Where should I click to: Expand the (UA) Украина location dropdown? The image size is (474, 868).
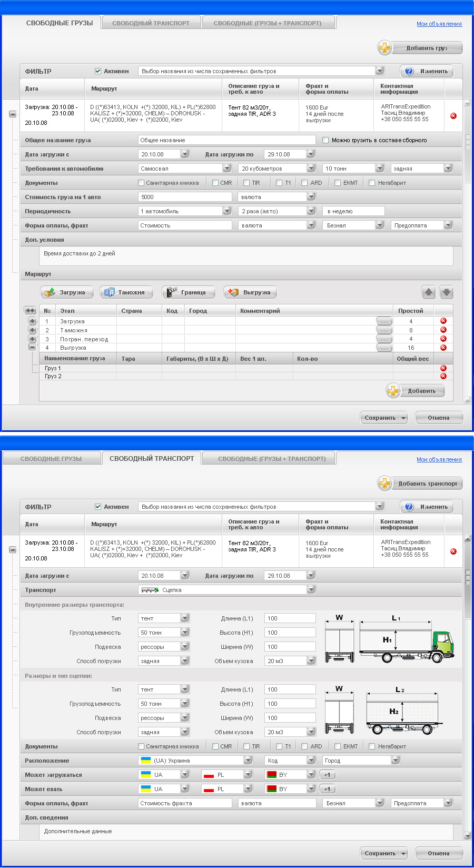[248, 761]
